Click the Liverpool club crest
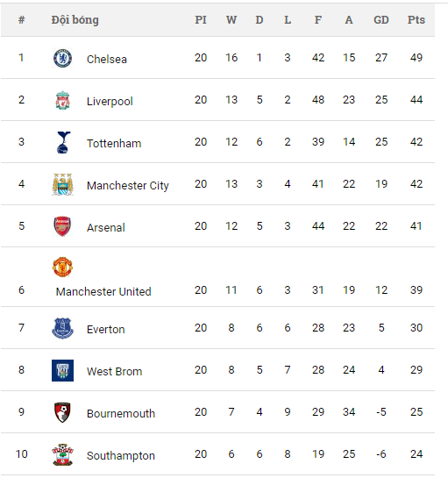448x478 pixels. click(x=62, y=100)
